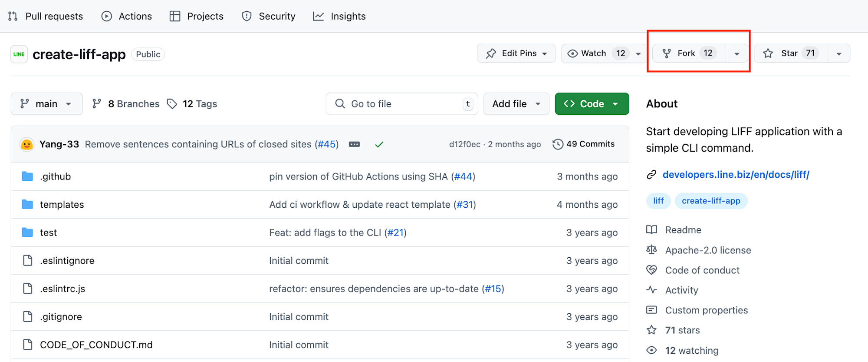868x362 pixels.
Task: Fork the repository with the Fork button
Action: point(689,53)
